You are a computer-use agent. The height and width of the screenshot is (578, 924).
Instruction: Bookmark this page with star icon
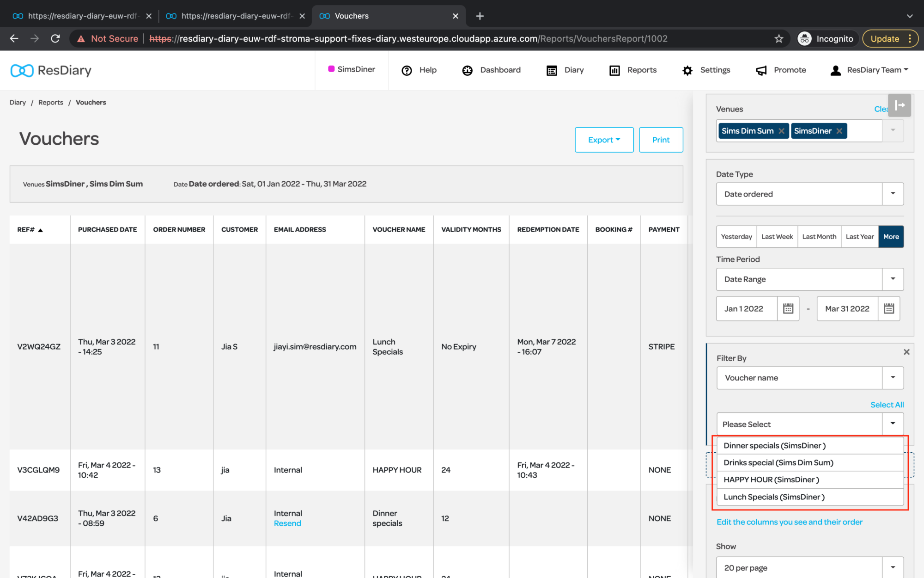point(779,39)
